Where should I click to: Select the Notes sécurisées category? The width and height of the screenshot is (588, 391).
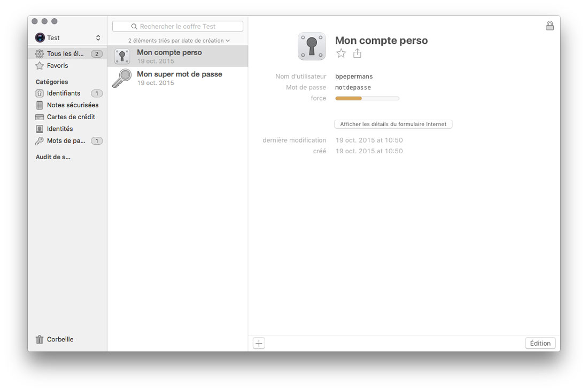(x=67, y=105)
